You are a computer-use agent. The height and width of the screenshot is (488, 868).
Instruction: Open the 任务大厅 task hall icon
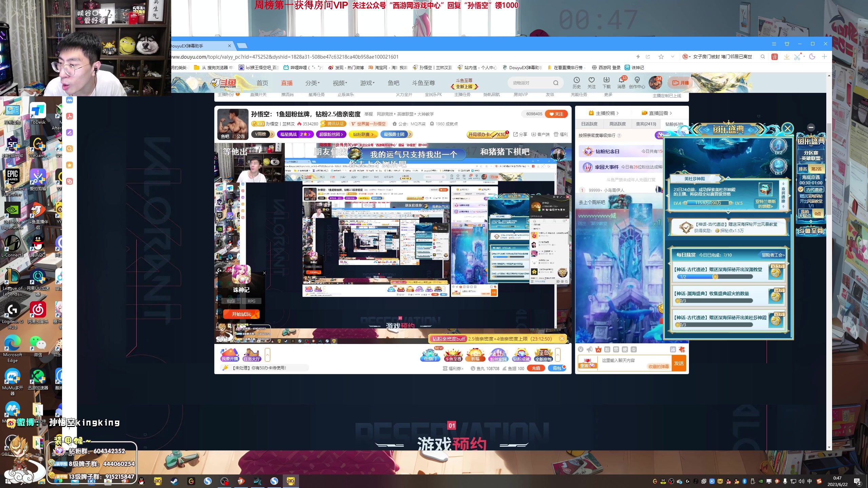point(252,355)
